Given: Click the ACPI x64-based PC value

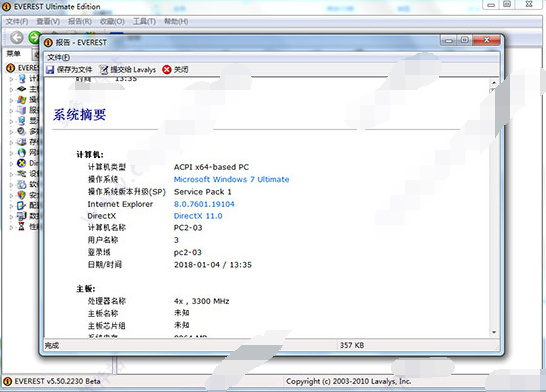Looking at the screenshot, I should (x=211, y=167).
